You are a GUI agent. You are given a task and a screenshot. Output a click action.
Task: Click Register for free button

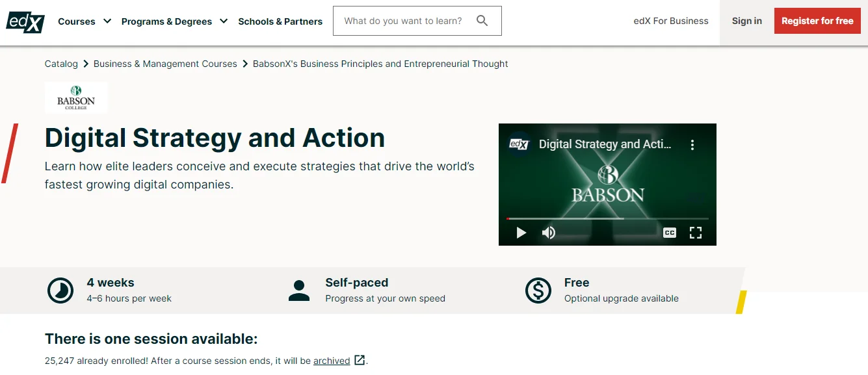817,21
